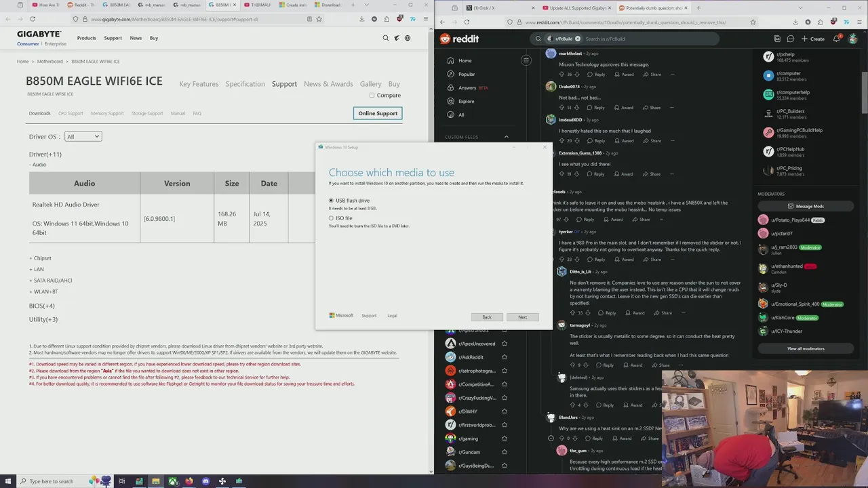Open Firefox from the taskbar
This screenshot has height=488, width=868.
pos(189,481)
